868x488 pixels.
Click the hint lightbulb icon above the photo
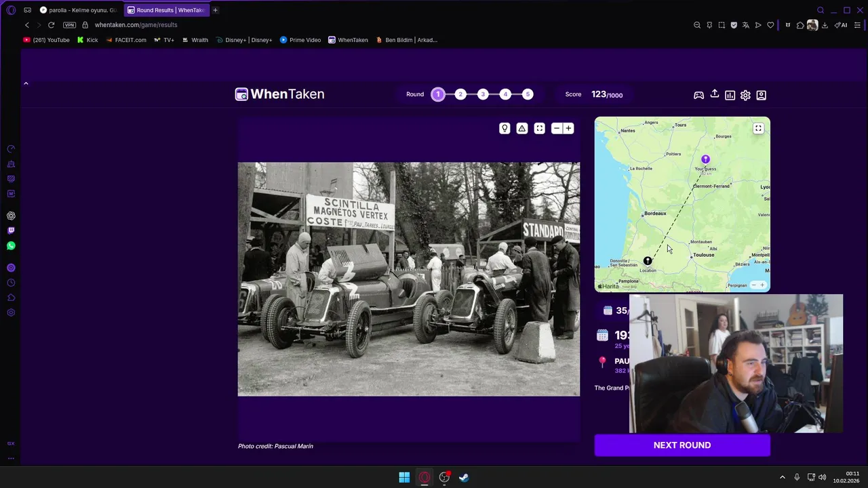pos(505,128)
